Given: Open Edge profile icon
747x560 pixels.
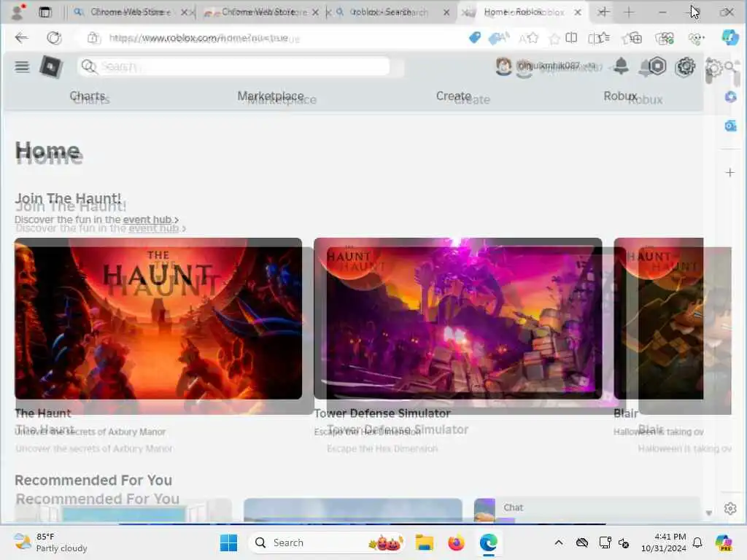Looking at the screenshot, I should (x=18, y=12).
